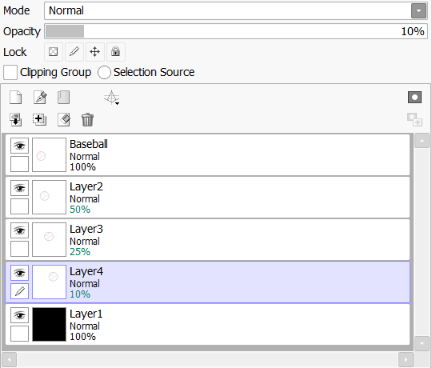Enable the lock moving icon
This screenshot has height=368, width=431.
point(95,52)
